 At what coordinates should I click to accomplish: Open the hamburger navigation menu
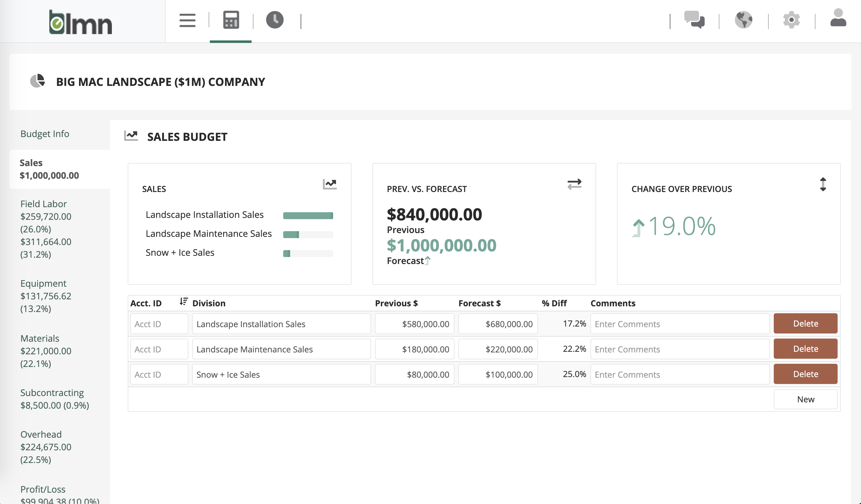(x=187, y=20)
